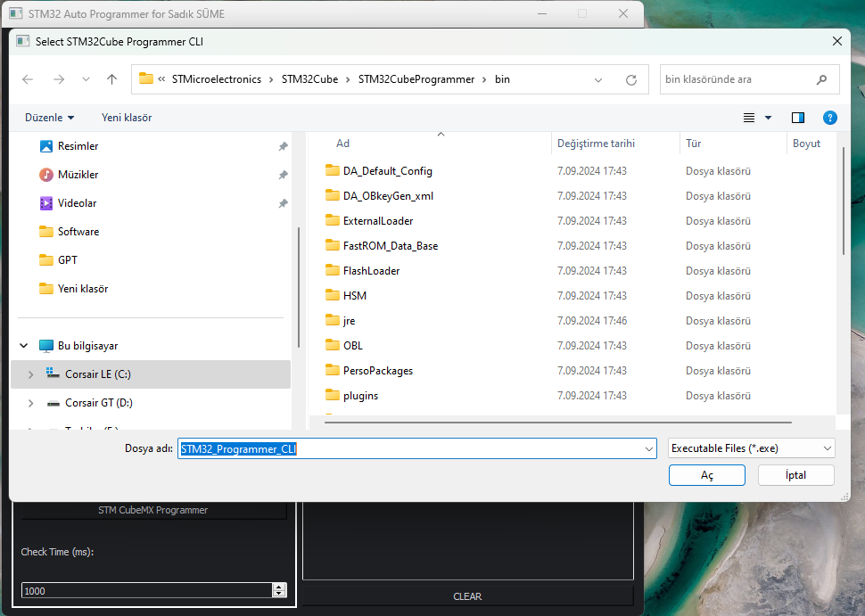865x616 pixels.
Task: Select the ExternalLoader folder
Action: pyautogui.click(x=378, y=221)
